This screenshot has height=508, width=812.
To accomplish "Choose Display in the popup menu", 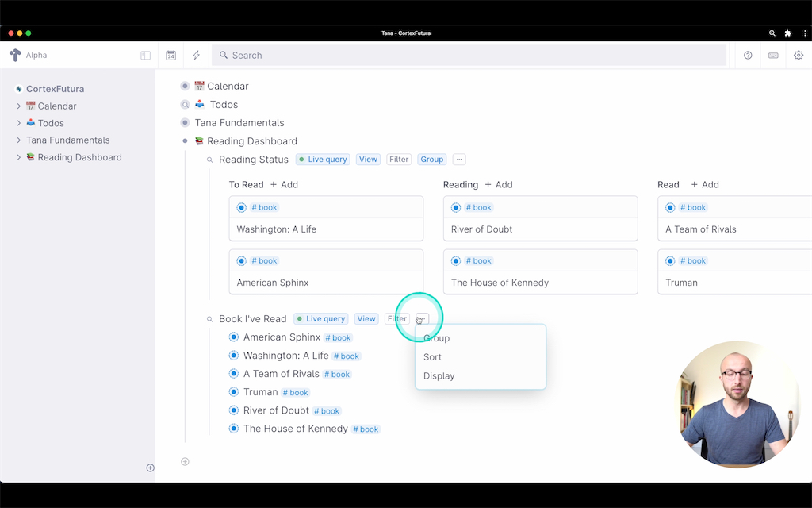I will 439,376.
